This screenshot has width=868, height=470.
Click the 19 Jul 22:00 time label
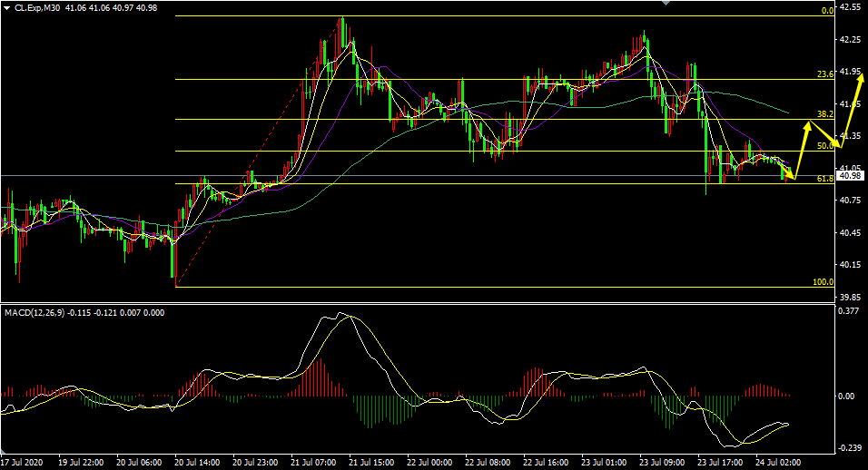[81, 462]
